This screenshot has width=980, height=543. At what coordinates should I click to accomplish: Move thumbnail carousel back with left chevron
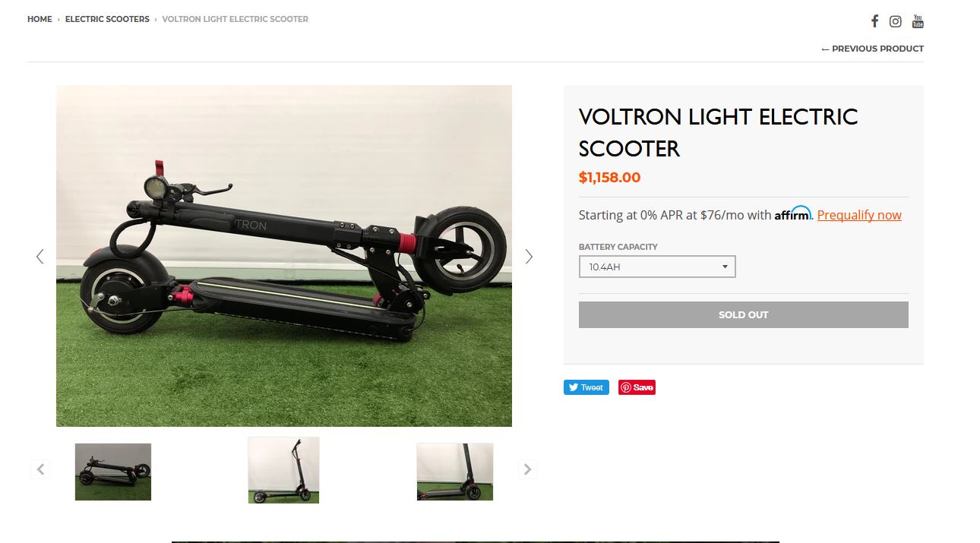(41, 469)
